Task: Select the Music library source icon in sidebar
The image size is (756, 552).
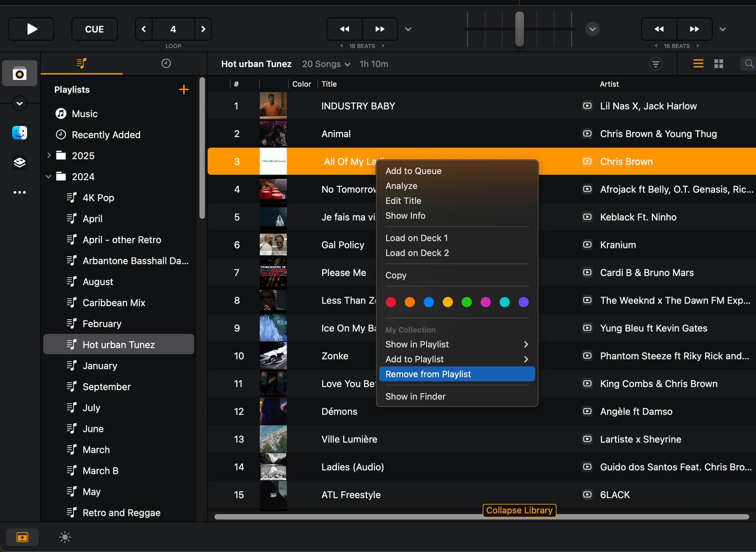Action: [x=20, y=73]
